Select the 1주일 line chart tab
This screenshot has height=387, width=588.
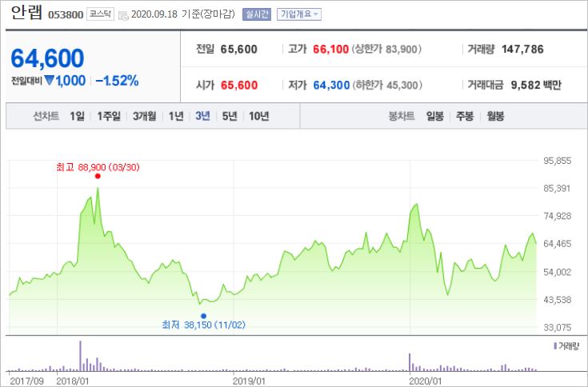click(x=109, y=116)
